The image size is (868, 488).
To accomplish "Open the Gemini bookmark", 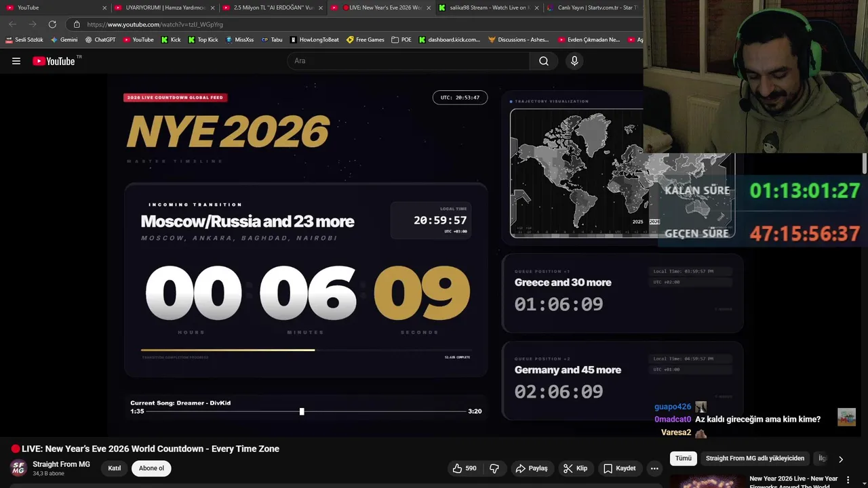I will pyautogui.click(x=64, y=40).
